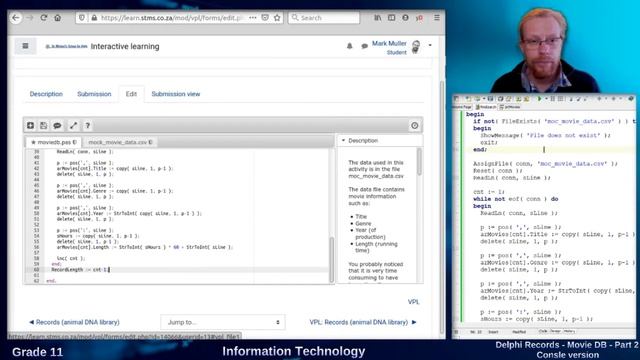The height and width of the screenshot is (360, 640).
Task: Open the browser account icon
Action: [x=405, y=18]
